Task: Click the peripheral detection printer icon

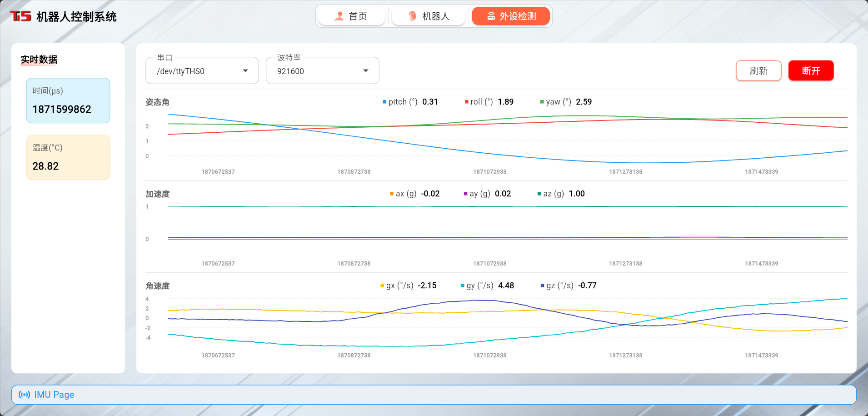Action: point(491,16)
